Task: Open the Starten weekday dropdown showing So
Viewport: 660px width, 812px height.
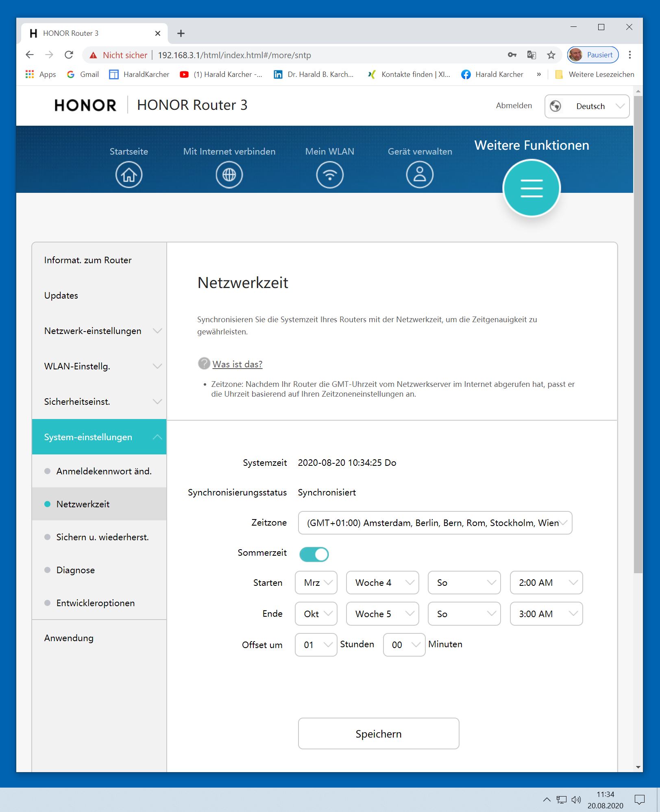Action: (x=464, y=583)
